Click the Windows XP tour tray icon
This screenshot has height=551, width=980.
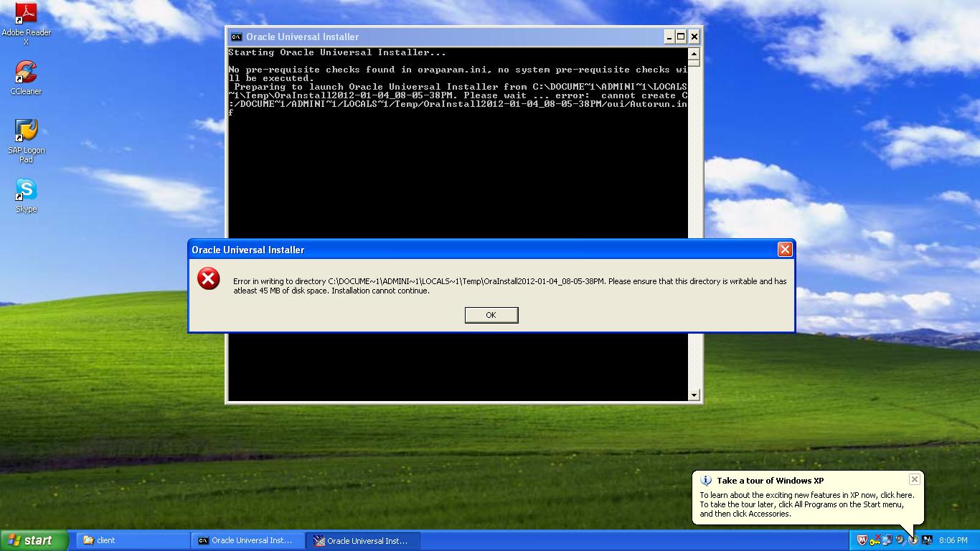pos(913,540)
